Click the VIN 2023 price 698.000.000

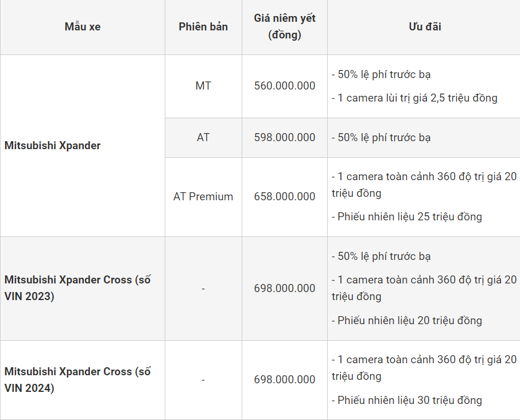[285, 289]
